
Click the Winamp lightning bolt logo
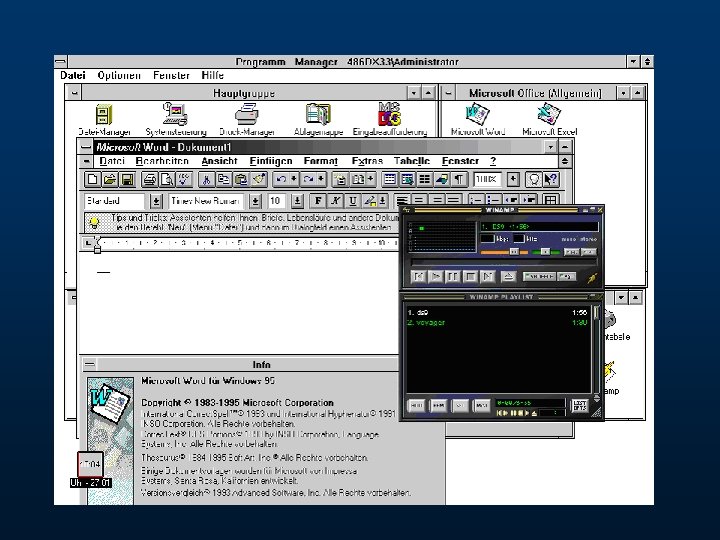592,277
